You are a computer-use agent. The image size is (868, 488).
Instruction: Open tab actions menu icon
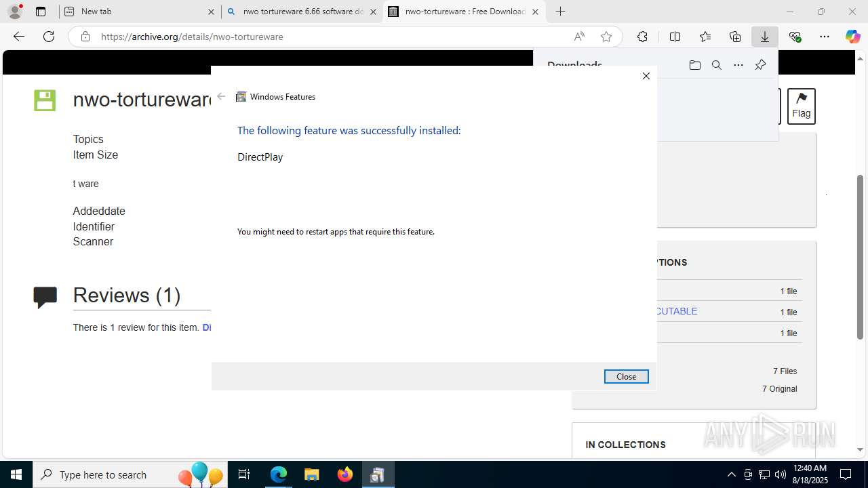click(41, 12)
